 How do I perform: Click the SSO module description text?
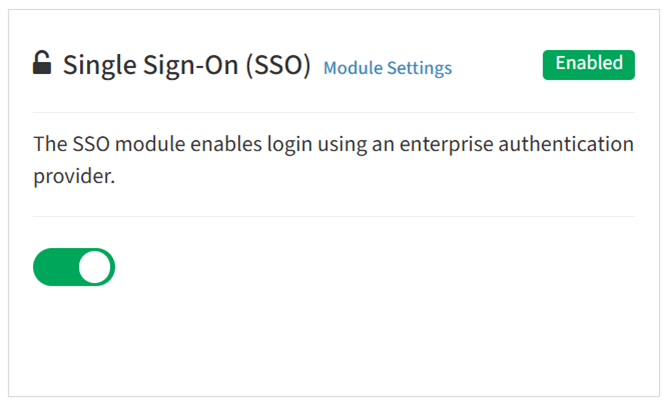coord(334,160)
